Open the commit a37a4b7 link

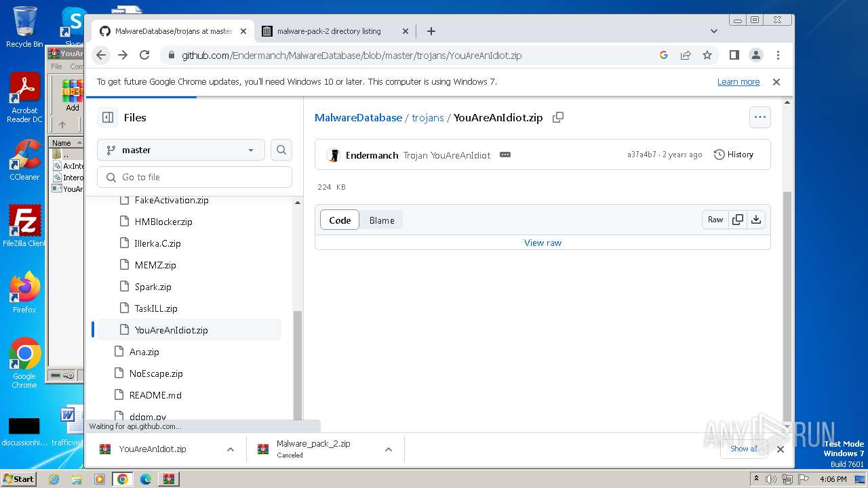642,155
